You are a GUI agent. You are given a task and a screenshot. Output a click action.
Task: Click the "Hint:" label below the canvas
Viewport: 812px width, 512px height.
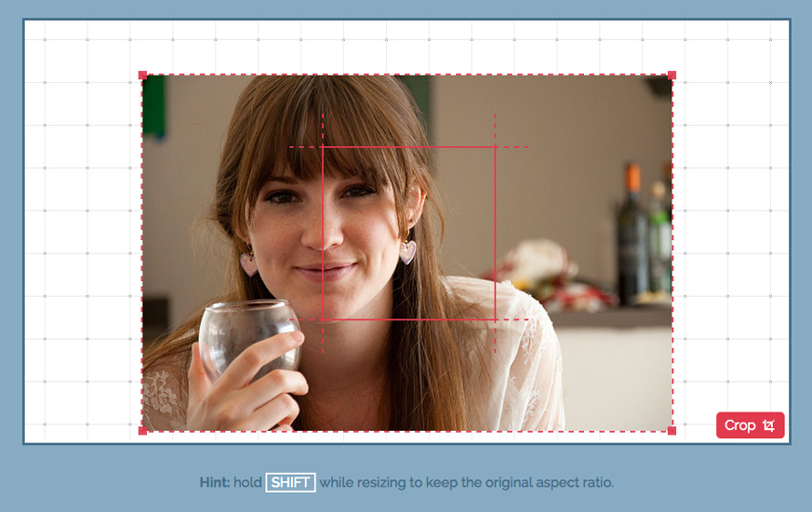coord(214,483)
